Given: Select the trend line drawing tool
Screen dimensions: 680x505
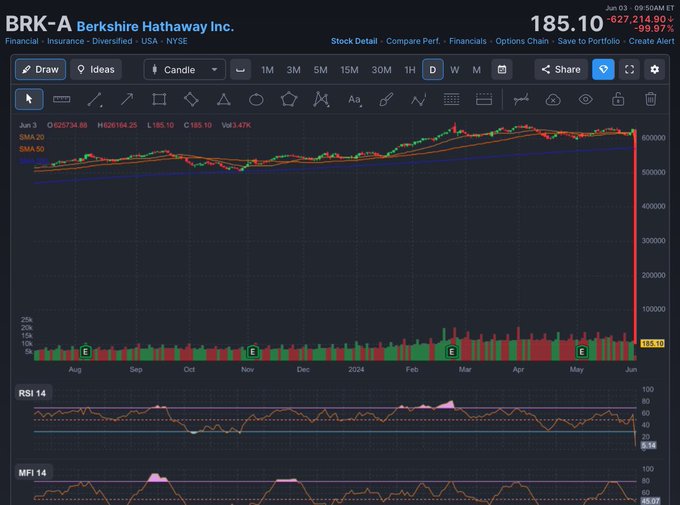Looking at the screenshot, I should (x=95, y=100).
